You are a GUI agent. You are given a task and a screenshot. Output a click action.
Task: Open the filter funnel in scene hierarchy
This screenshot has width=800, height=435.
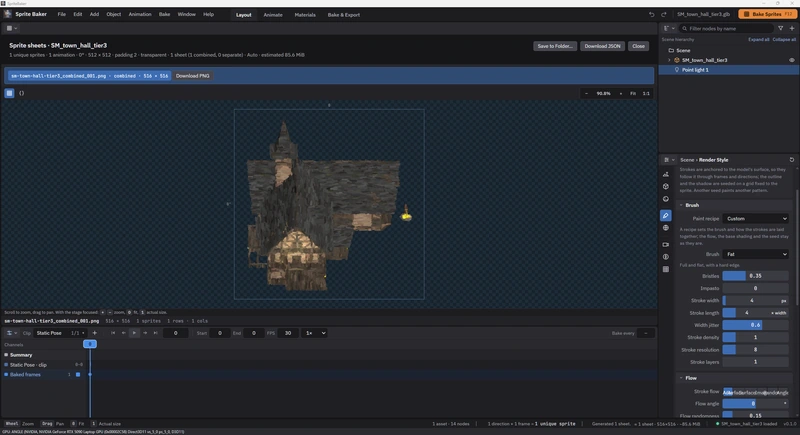(x=781, y=29)
